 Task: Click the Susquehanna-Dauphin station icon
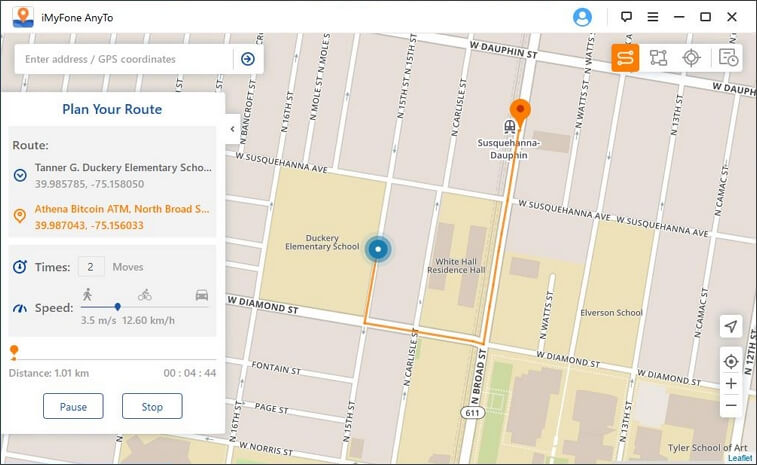(x=509, y=127)
